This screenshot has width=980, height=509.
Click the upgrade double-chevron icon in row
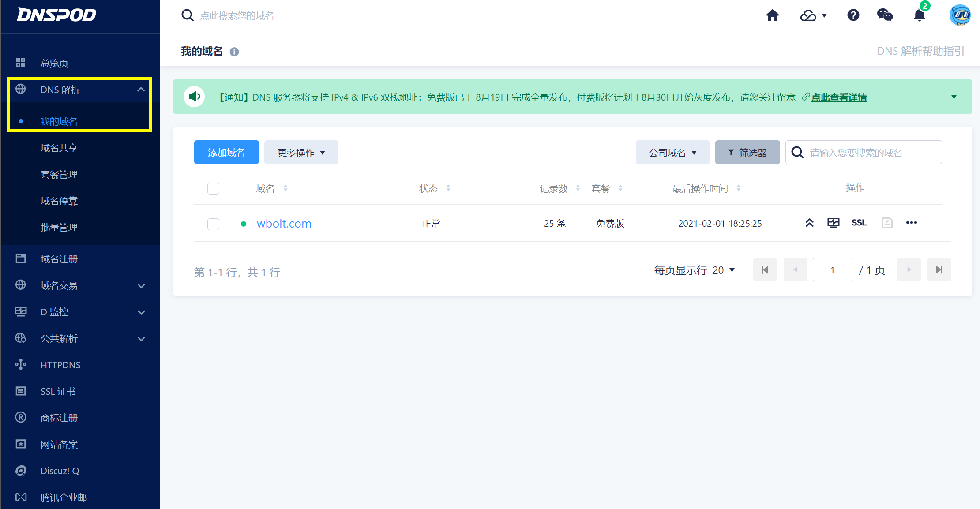tap(809, 223)
